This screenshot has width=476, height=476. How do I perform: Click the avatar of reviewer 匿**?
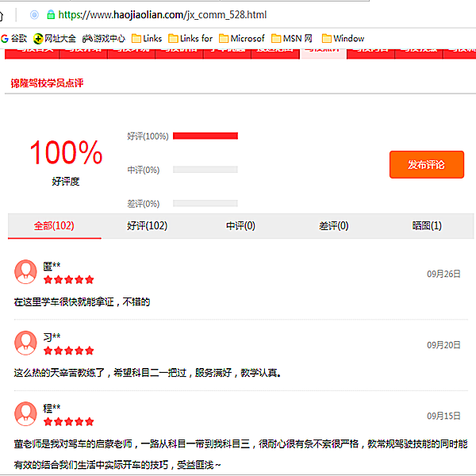(x=25, y=272)
